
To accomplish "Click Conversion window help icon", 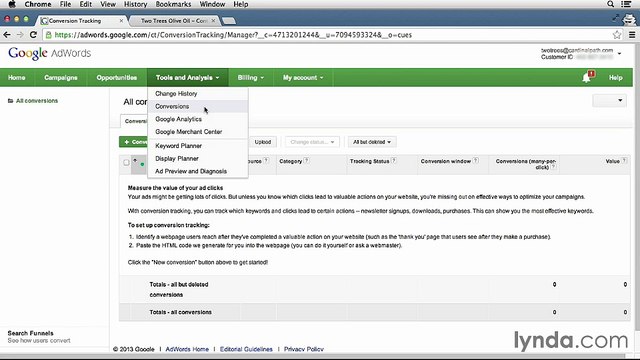I will [476, 160].
